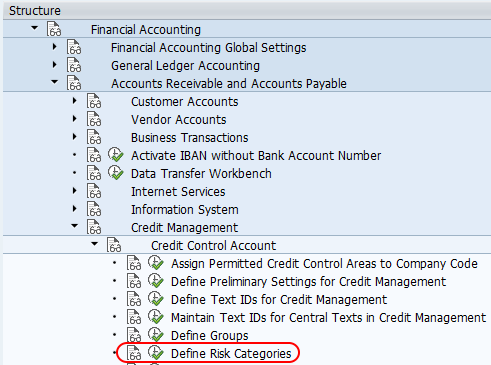
Task: Open documentation icon for Financial Accounting Global Settings
Action: (x=74, y=47)
